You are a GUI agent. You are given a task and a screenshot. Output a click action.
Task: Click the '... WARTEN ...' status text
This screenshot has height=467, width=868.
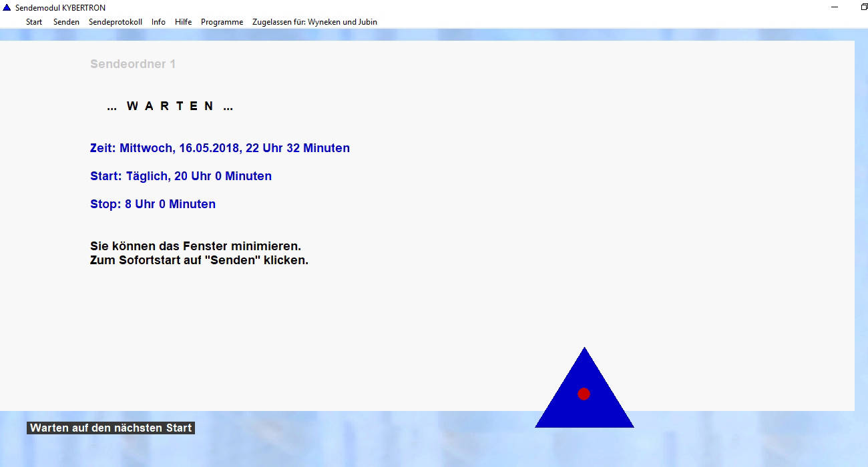click(170, 106)
